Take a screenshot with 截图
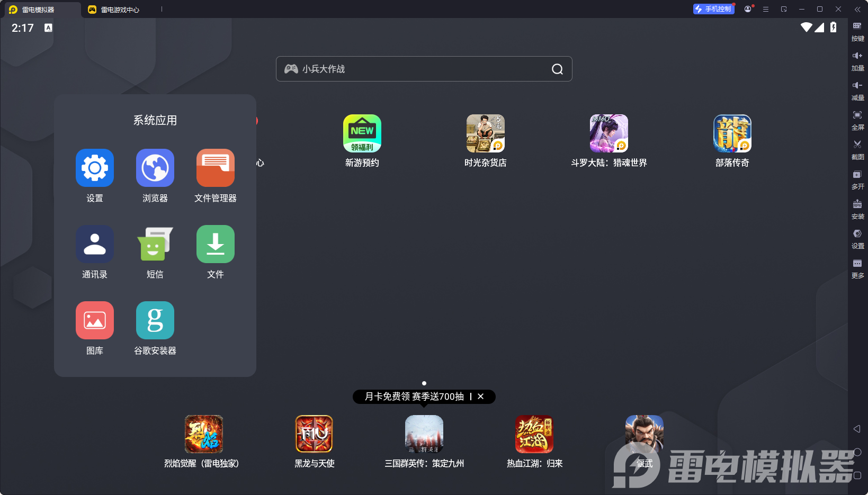This screenshot has width=868, height=495. coord(857,150)
